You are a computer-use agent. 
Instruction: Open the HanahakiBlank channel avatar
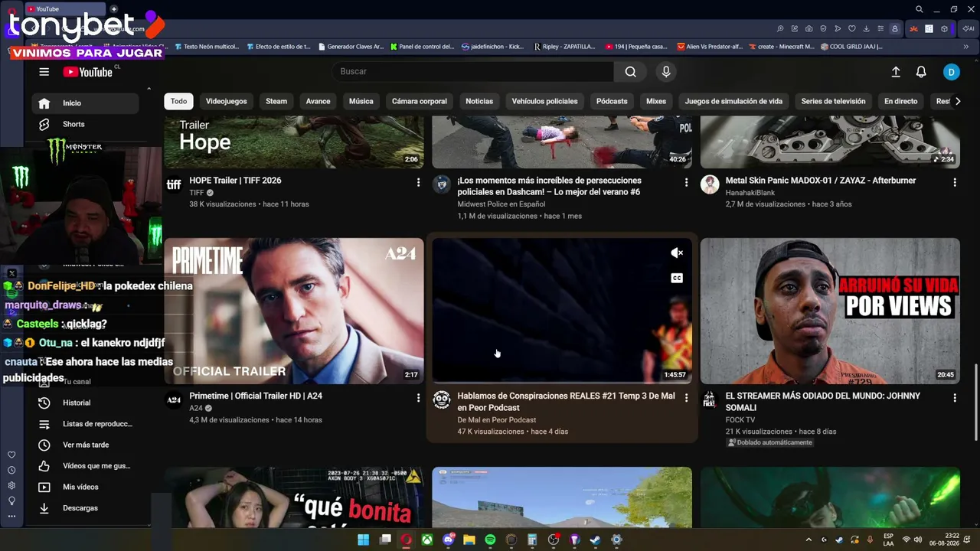coord(710,184)
